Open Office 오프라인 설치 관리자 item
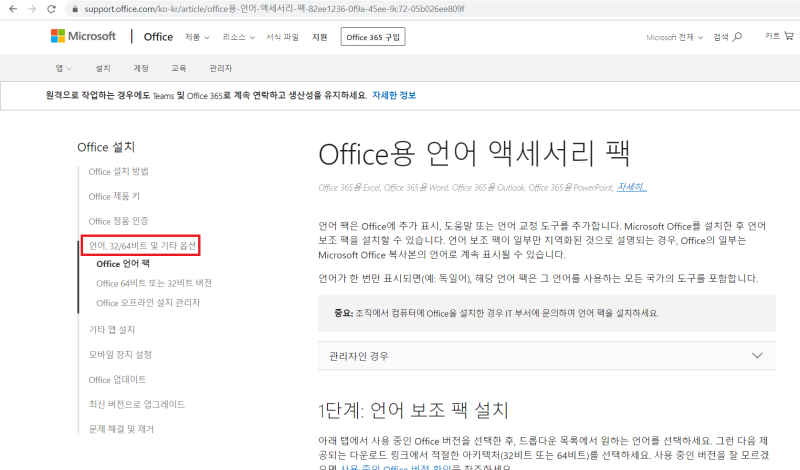 coord(148,303)
